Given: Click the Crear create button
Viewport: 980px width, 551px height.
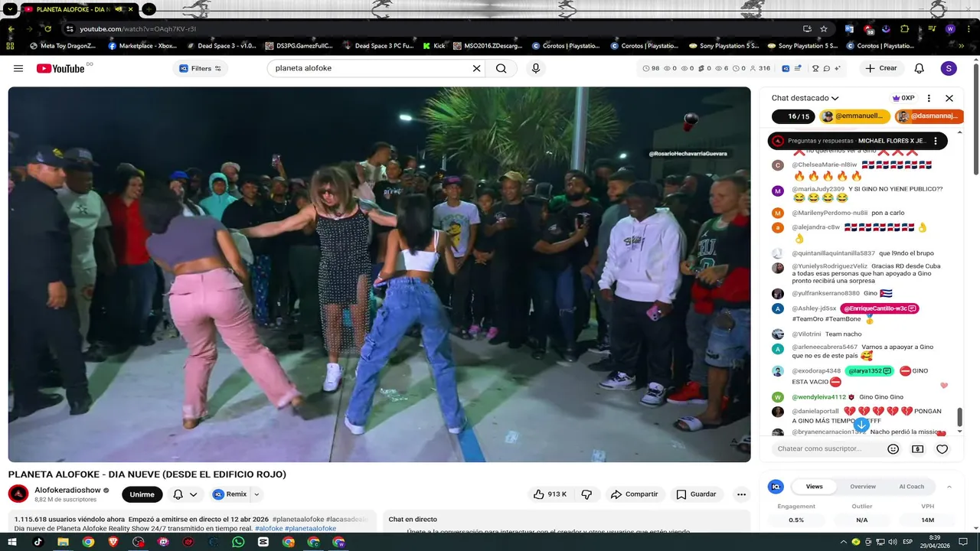Looking at the screenshot, I should click(x=881, y=68).
